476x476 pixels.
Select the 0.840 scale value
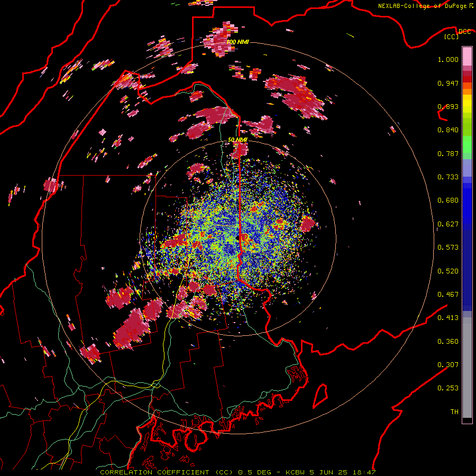coord(448,130)
